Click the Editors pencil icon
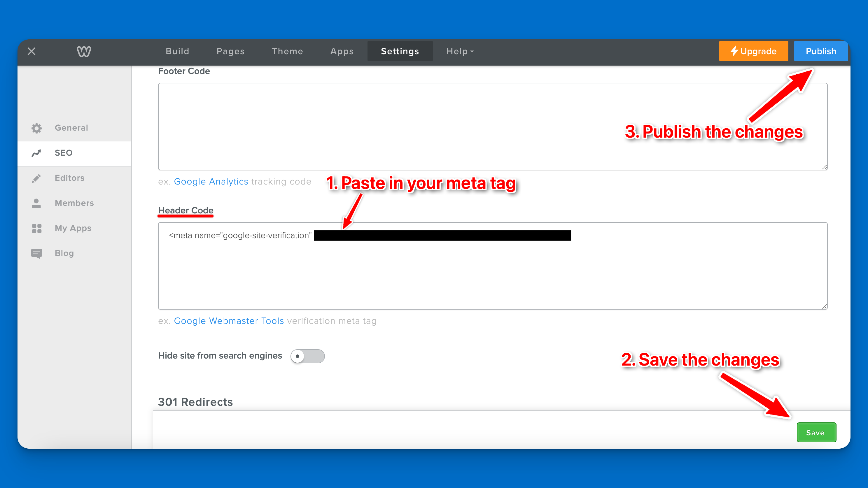 click(x=36, y=178)
